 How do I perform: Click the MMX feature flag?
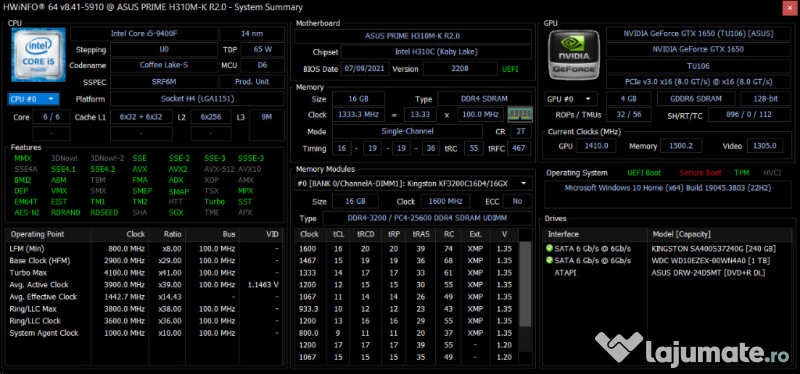[x=22, y=158]
